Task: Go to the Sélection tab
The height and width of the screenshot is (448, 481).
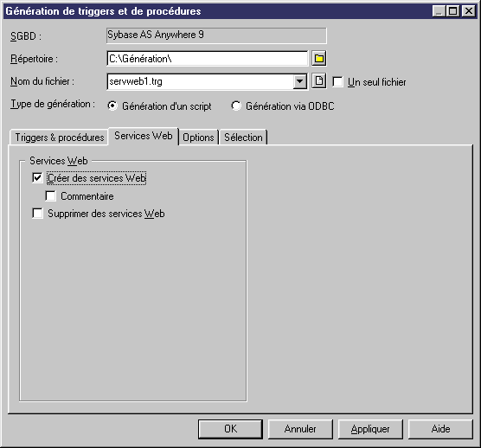Action: (243, 138)
